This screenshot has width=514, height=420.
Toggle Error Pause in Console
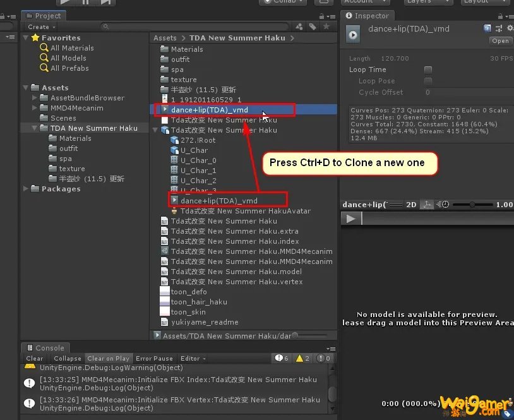pyautogui.click(x=154, y=358)
